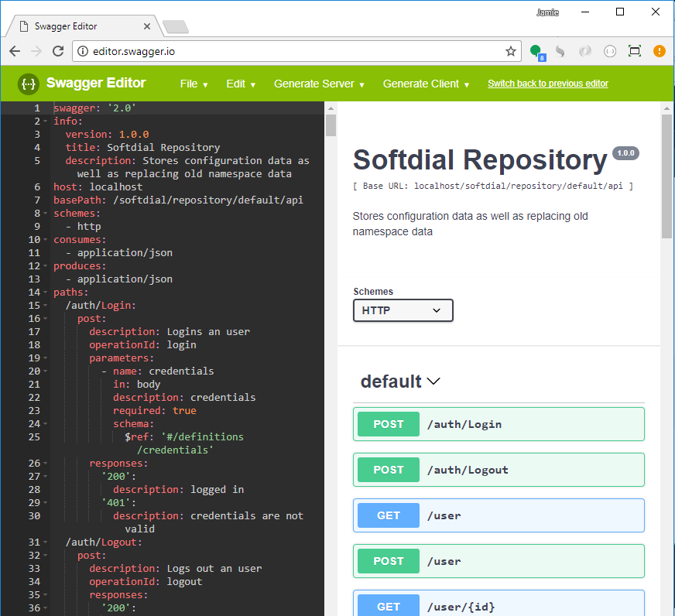Expand the GET /user operation
Screen dimensions: 675x616
(x=499, y=515)
